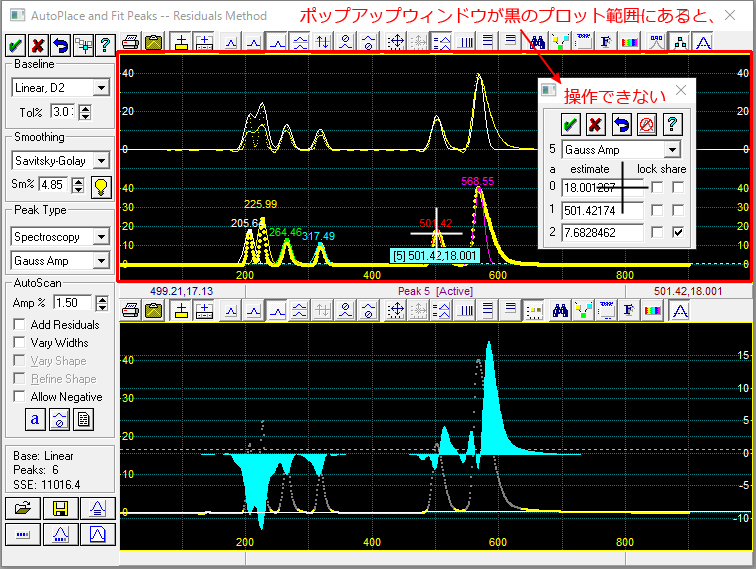
Task: Toggle the Allow Negative checkbox
Action: 20,397
